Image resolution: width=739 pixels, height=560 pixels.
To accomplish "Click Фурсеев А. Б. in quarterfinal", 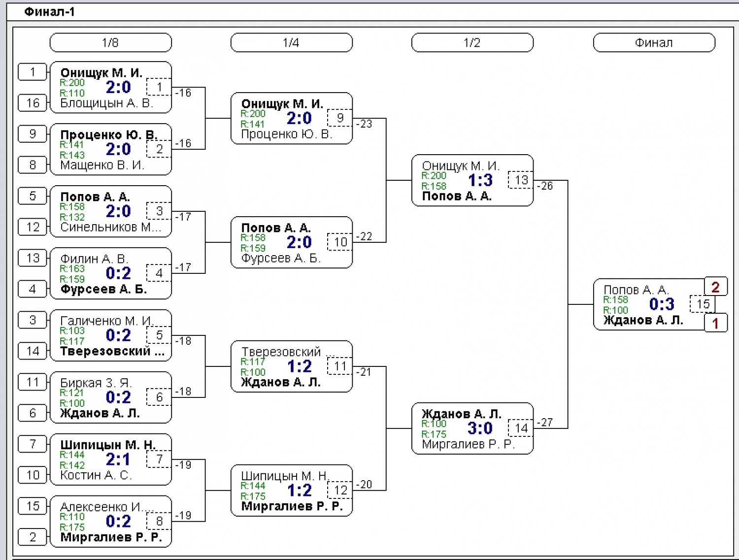I will click(281, 258).
